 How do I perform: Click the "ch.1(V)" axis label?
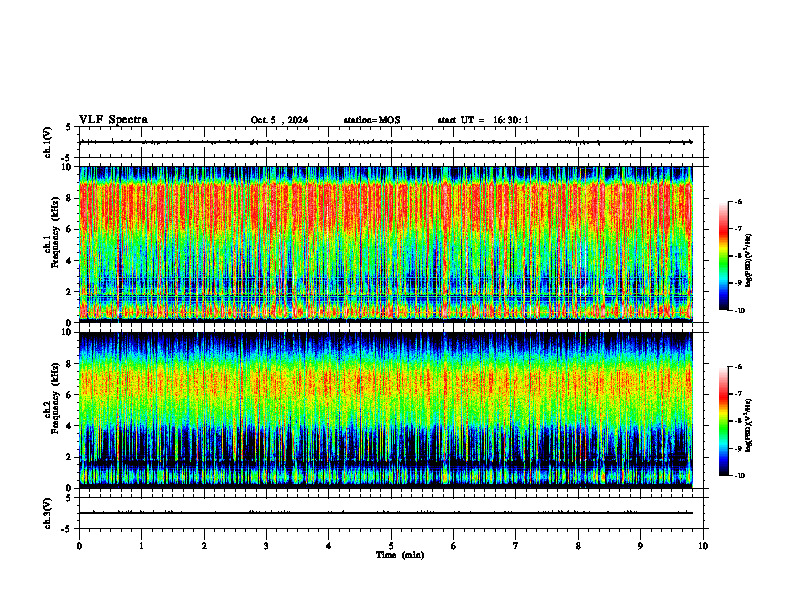pos(47,142)
